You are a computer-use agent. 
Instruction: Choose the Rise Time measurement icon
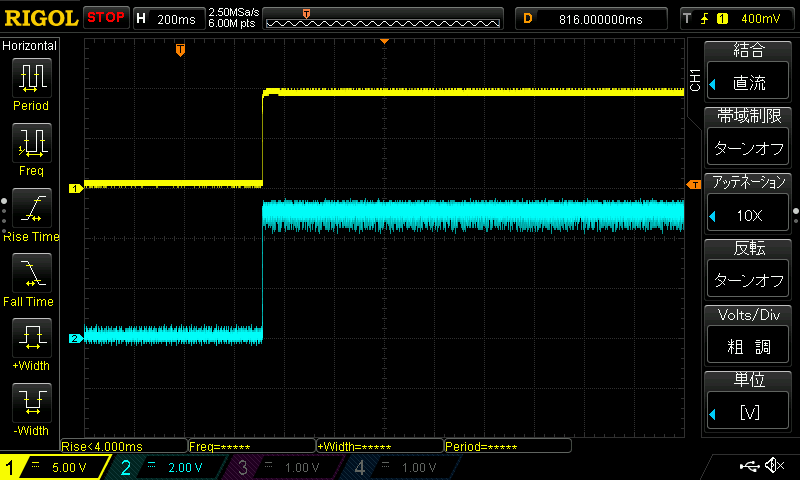tap(32, 208)
